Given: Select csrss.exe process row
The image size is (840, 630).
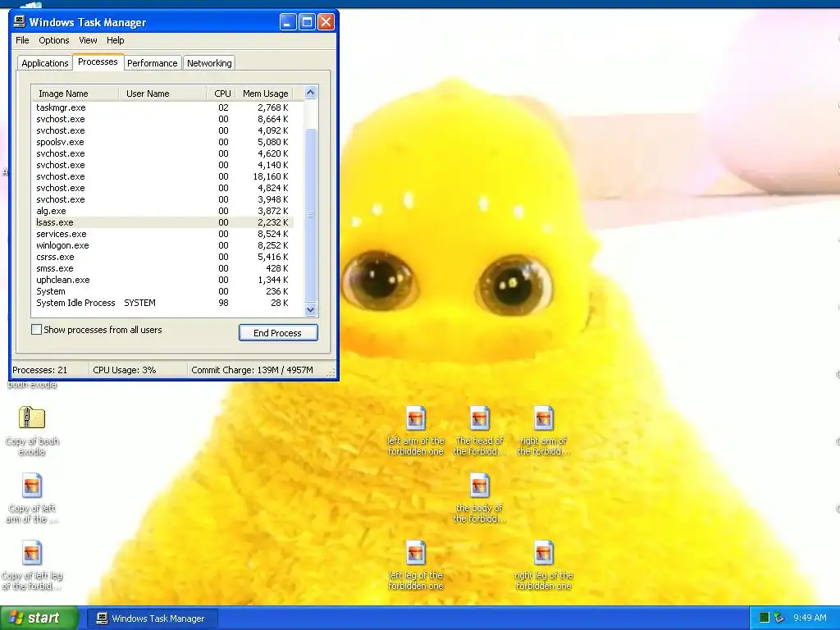Looking at the screenshot, I should click(x=162, y=257).
